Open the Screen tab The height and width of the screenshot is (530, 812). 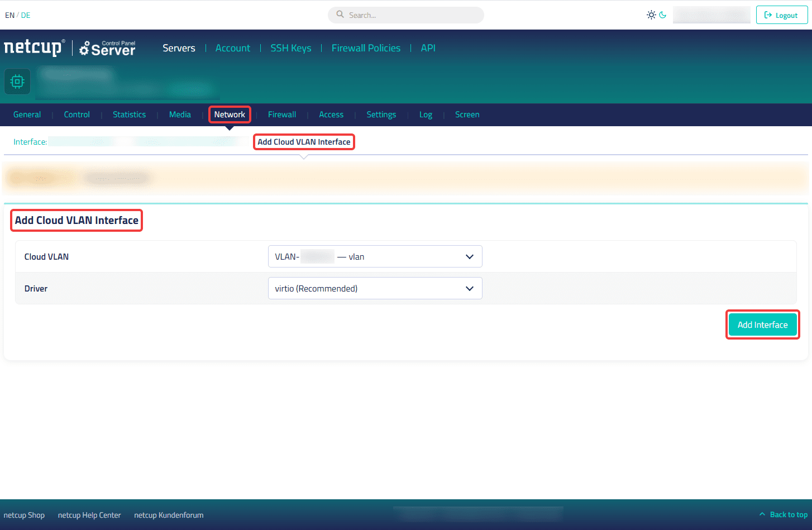coord(467,114)
